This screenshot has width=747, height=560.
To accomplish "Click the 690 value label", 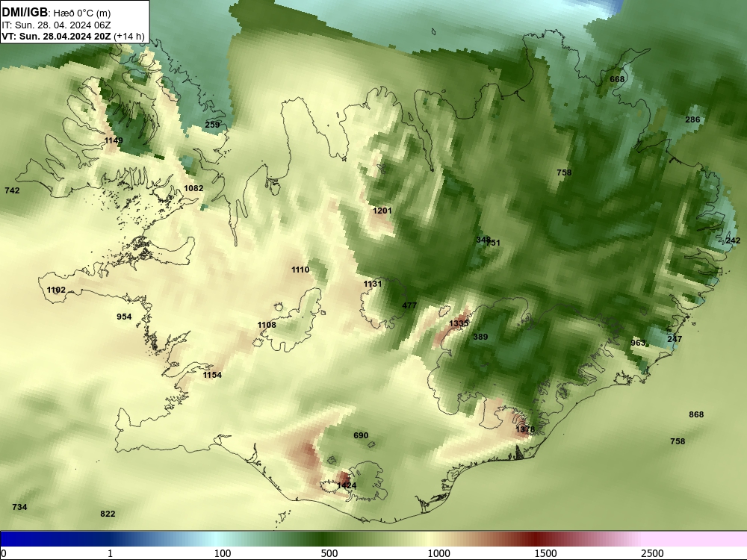I will (361, 435).
